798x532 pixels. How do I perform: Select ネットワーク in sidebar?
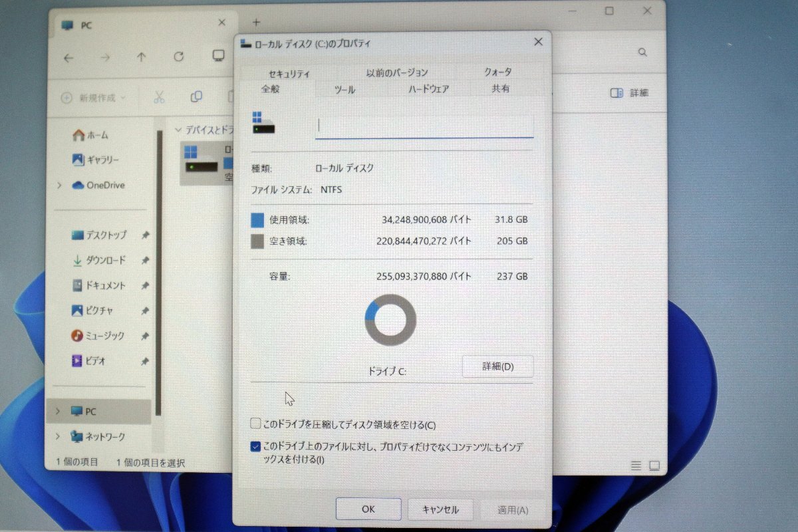click(98, 437)
